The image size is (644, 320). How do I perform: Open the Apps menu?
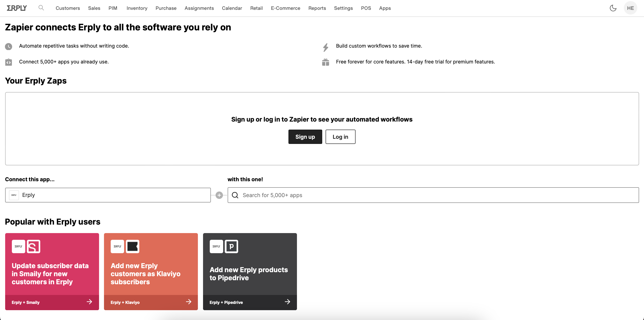385,8
